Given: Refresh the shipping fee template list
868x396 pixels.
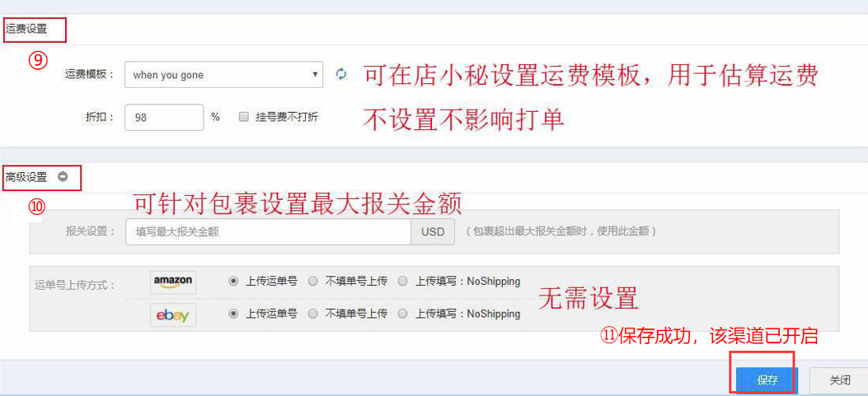Looking at the screenshot, I should tap(341, 74).
